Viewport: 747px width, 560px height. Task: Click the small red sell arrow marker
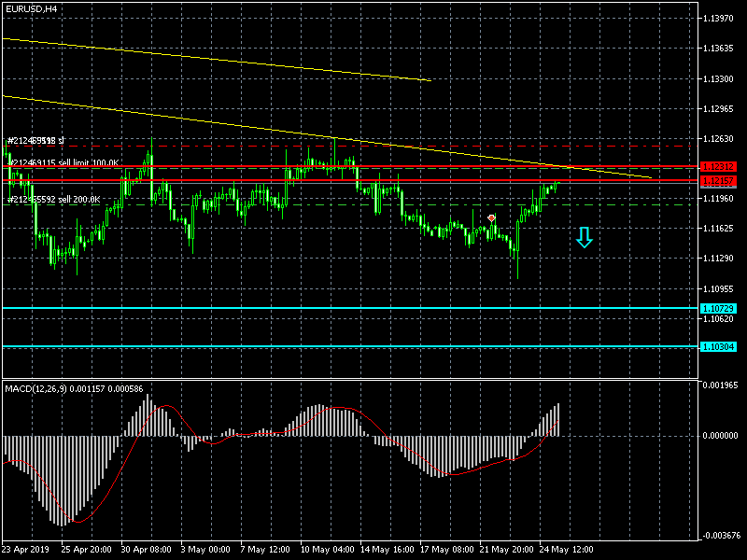point(492,218)
